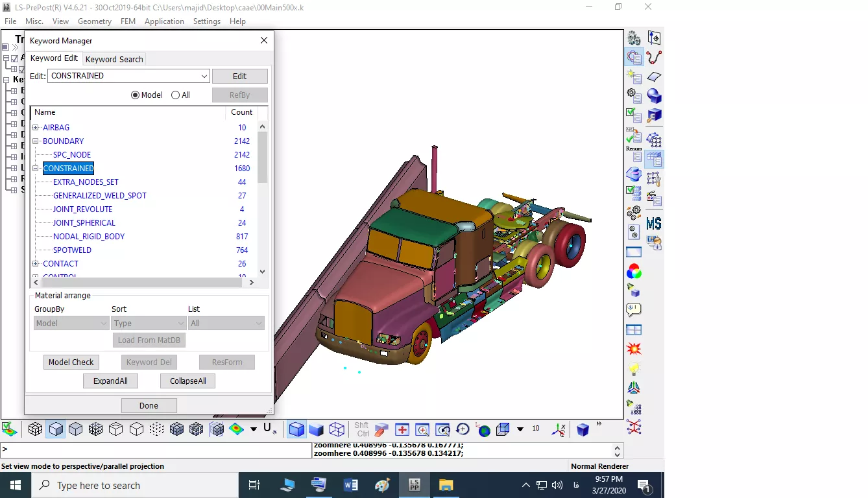Select the Model radio button
Screen dimensions: 868x498
click(x=136, y=95)
